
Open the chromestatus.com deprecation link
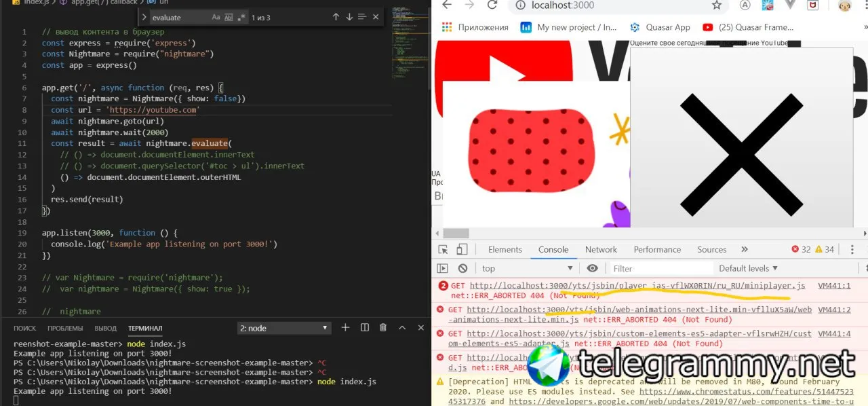click(650, 396)
